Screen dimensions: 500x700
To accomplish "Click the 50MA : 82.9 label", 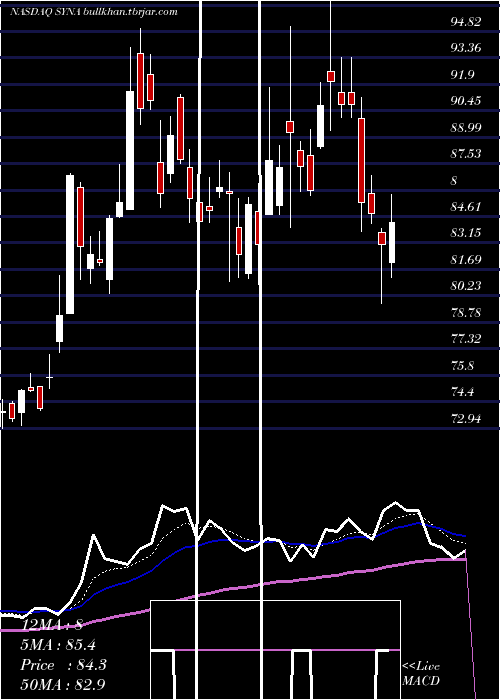I will 62,683.
